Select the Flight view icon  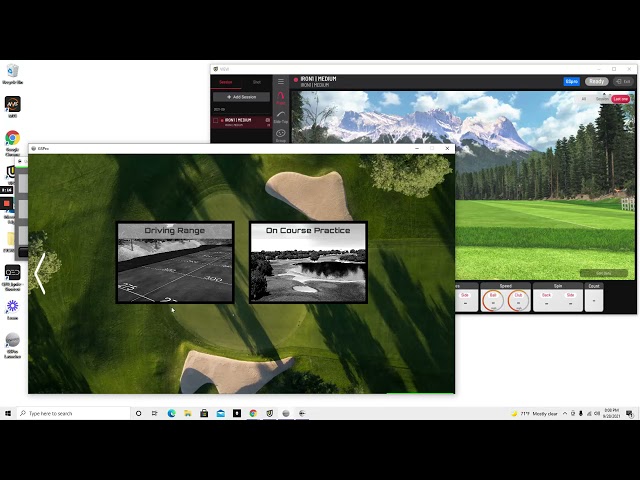click(x=281, y=98)
